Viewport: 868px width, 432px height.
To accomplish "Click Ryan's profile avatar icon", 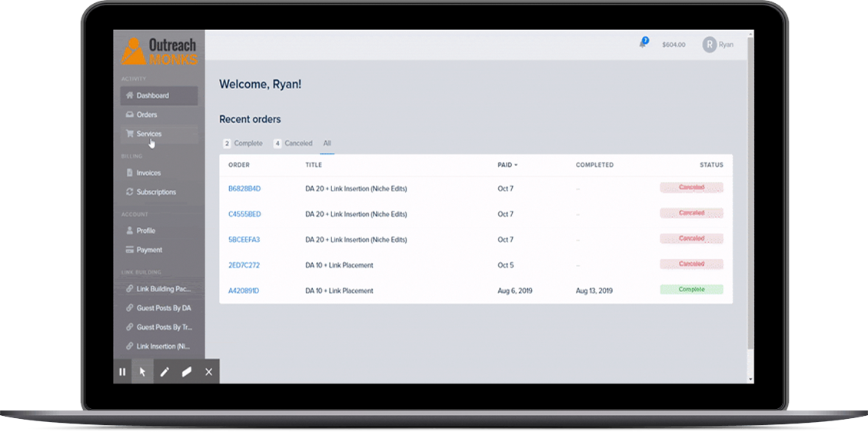I will 709,45.
